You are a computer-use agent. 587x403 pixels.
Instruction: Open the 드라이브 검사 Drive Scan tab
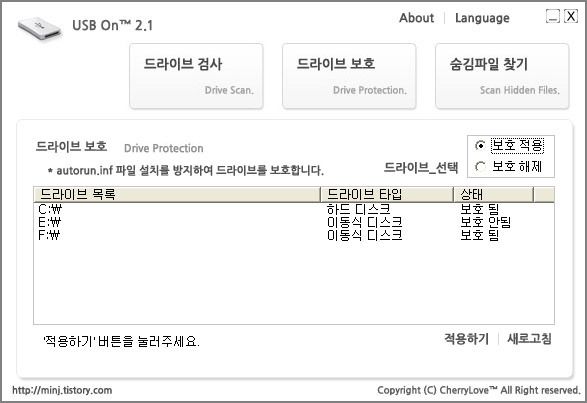(x=196, y=76)
